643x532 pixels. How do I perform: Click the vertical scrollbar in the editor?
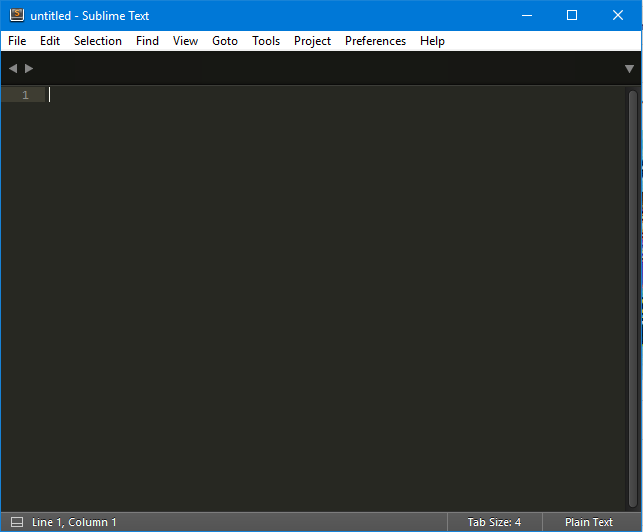633,299
